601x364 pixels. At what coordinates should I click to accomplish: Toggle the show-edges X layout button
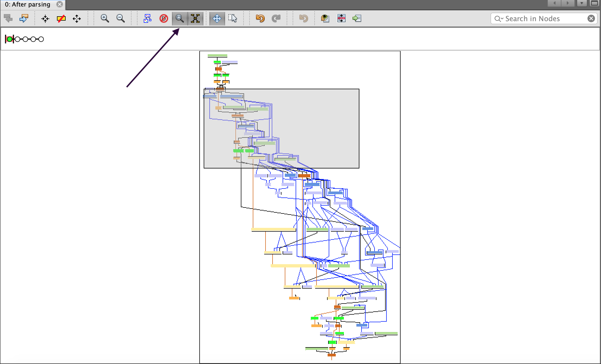195,18
